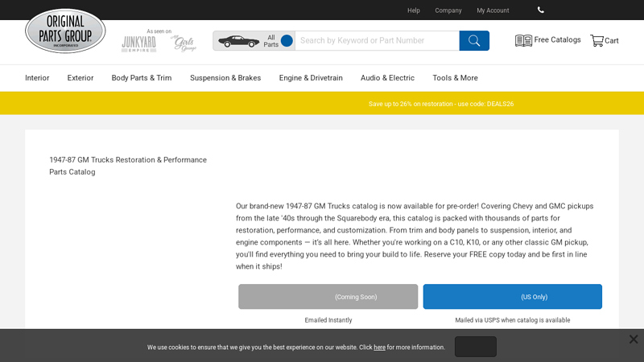644x362 pixels.
Task: Dismiss the cookie notice with X
Action: tap(634, 339)
